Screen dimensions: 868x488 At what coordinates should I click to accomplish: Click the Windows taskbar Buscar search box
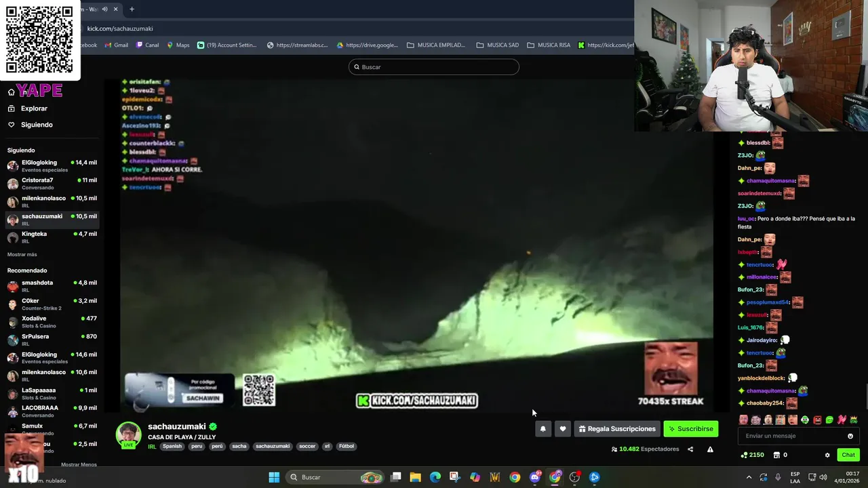[x=334, y=477]
